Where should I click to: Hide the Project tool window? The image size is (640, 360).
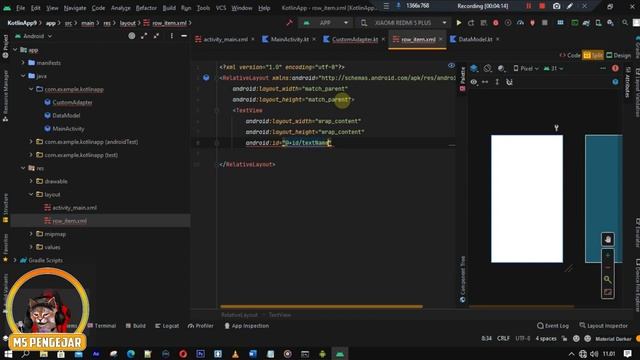(184, 36)
